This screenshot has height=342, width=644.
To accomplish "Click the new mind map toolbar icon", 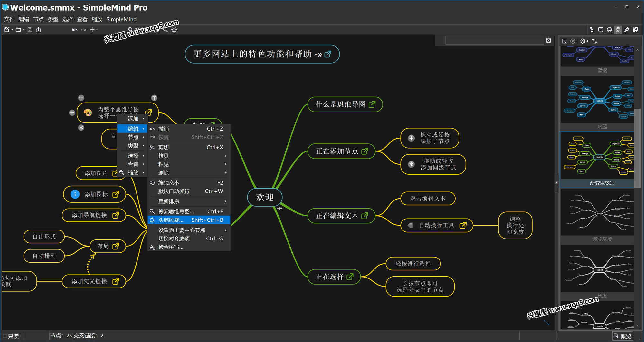I will point(6,30).
